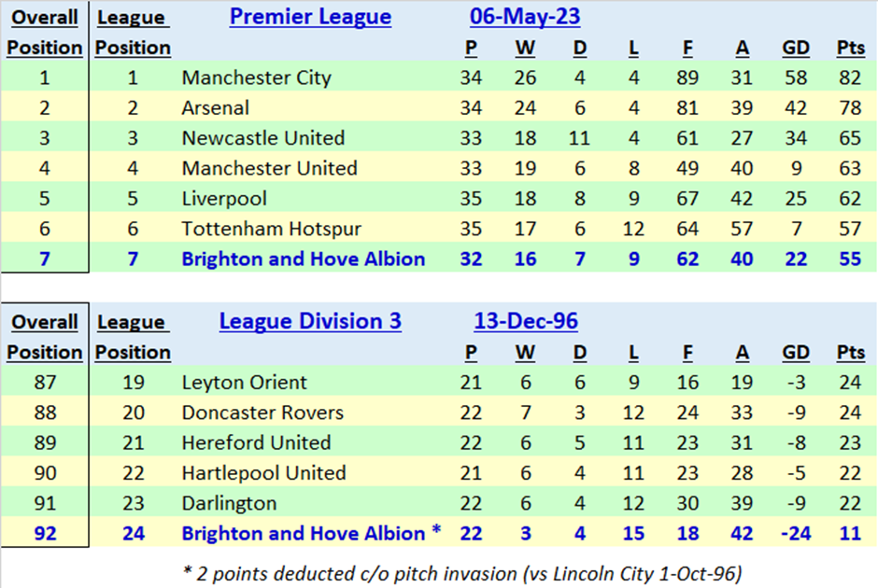The width and height of the screenshot is (878, 588).
Task: Click the 06-May-23 date link
Action: (525, 17)
